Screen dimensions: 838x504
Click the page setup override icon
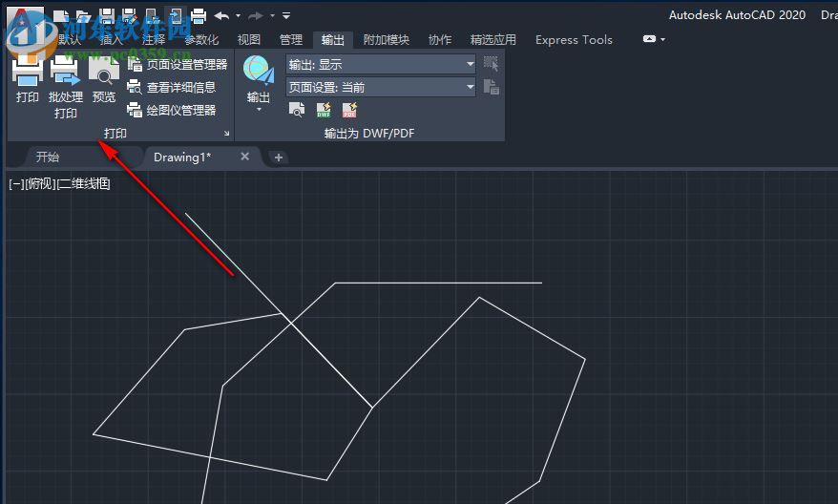pos(491,87)
